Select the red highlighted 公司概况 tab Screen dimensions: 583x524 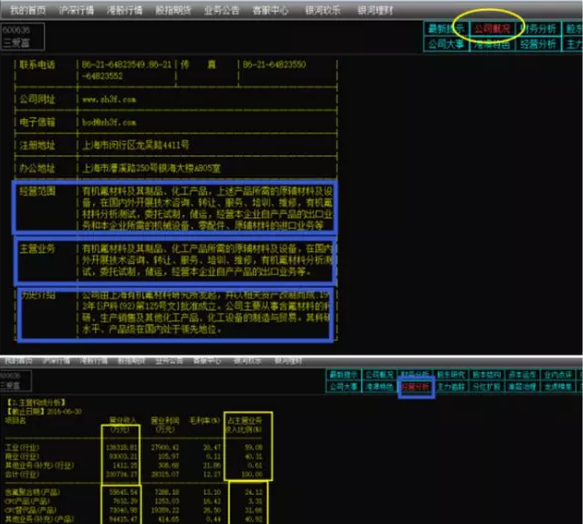(x=492, y=29)
